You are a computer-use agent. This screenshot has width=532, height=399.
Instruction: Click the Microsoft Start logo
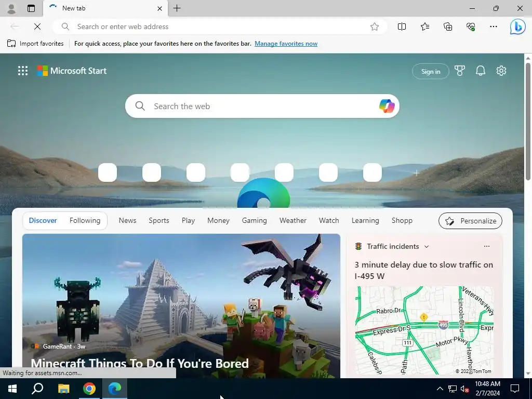[x=72, y=71]
